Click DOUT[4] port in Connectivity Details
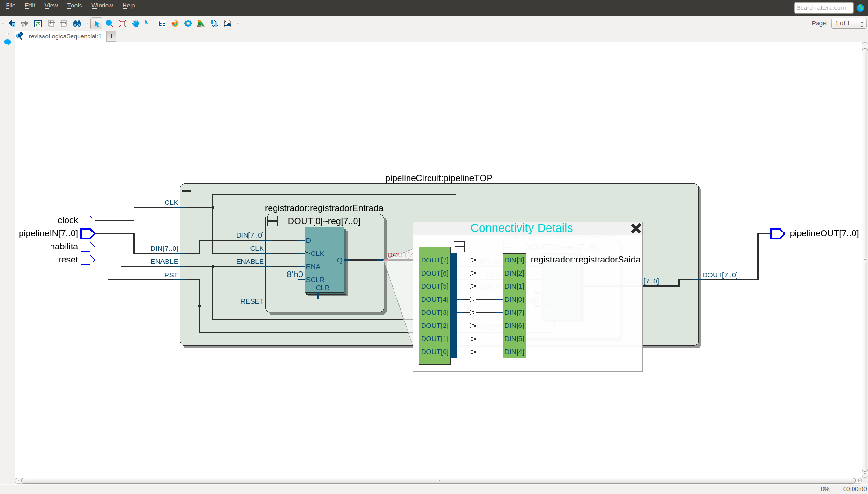The image size is (868, 494). click(435, 299)
